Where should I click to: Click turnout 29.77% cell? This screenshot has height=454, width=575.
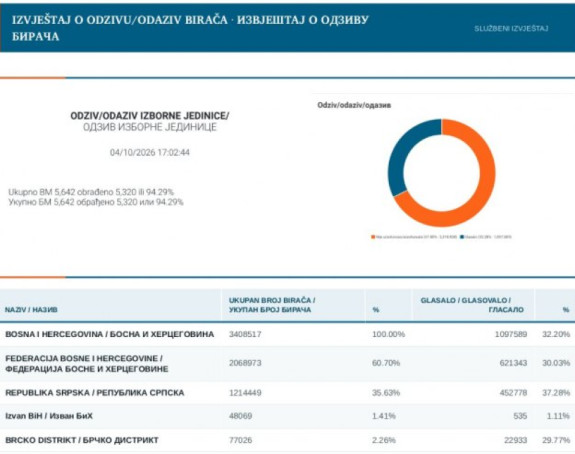click(556, 440)
